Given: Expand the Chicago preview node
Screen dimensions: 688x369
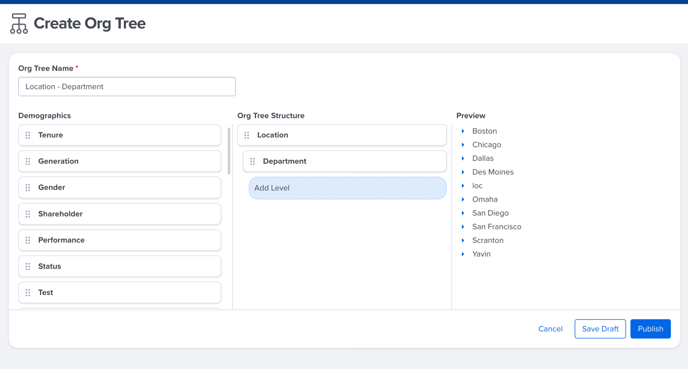Looking at the screenshot, I should point(462,145).
